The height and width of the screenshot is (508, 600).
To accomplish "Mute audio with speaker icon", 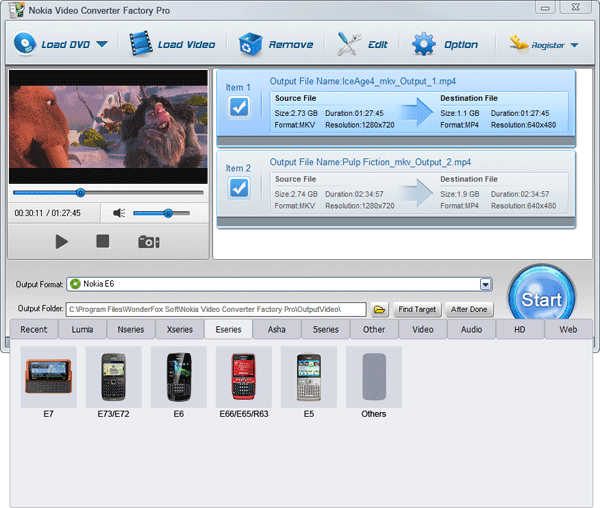I will pyautogui.click(x=119, y=213).
